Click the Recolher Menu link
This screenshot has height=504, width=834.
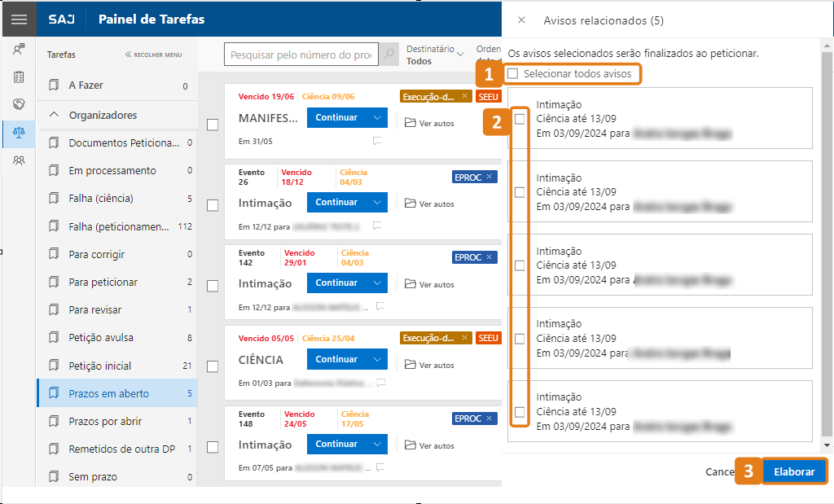(154, 55)
